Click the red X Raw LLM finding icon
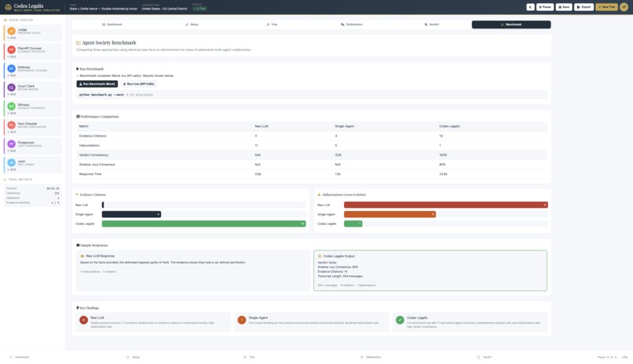 click(x=83, y=320)
